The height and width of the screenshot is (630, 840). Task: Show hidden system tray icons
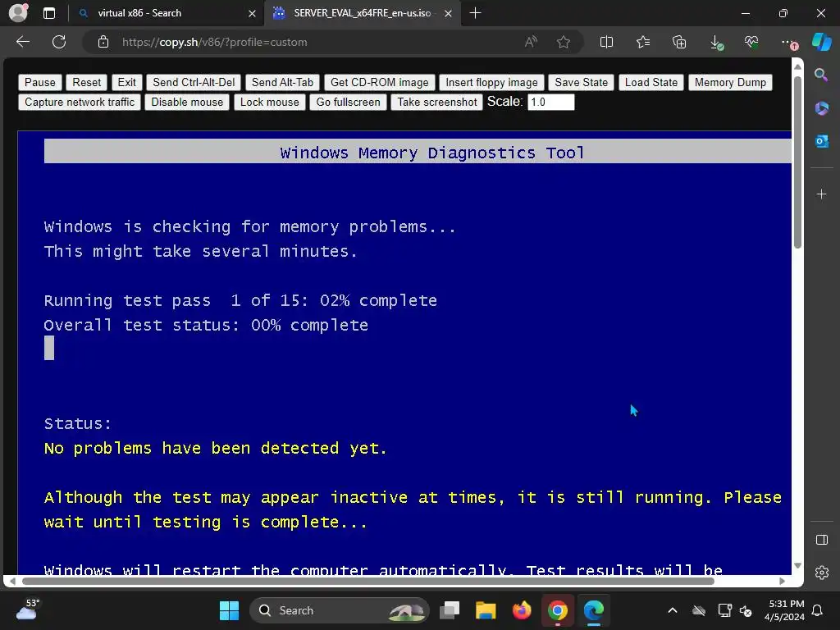(673, 610)
